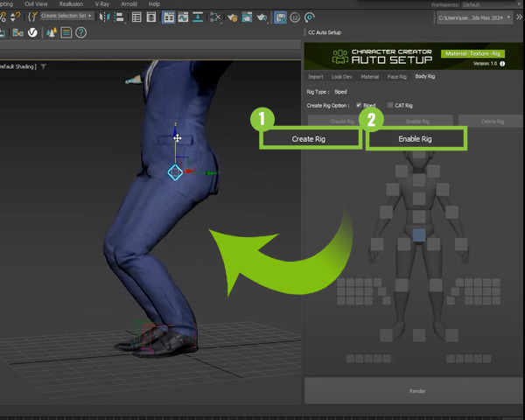Click the circular clock arrow icon

310,17
